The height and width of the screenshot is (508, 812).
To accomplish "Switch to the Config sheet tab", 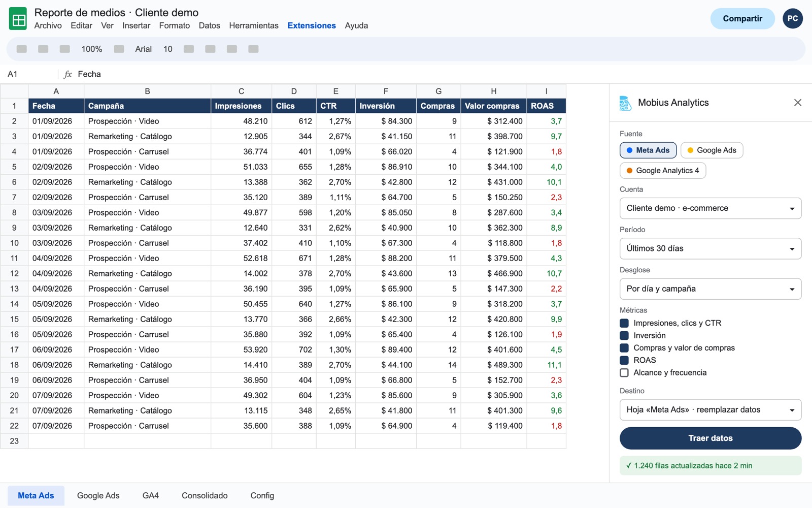I will 262,496.
